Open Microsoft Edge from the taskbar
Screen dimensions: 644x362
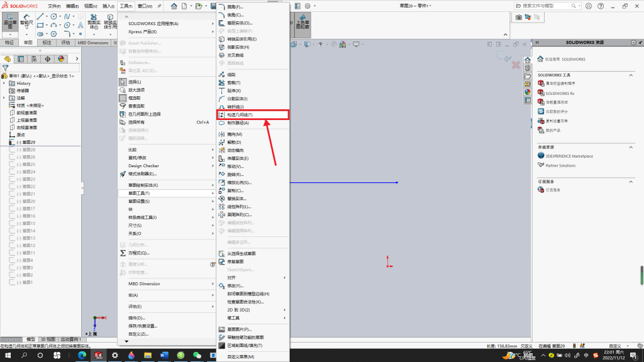coord(82,356)
